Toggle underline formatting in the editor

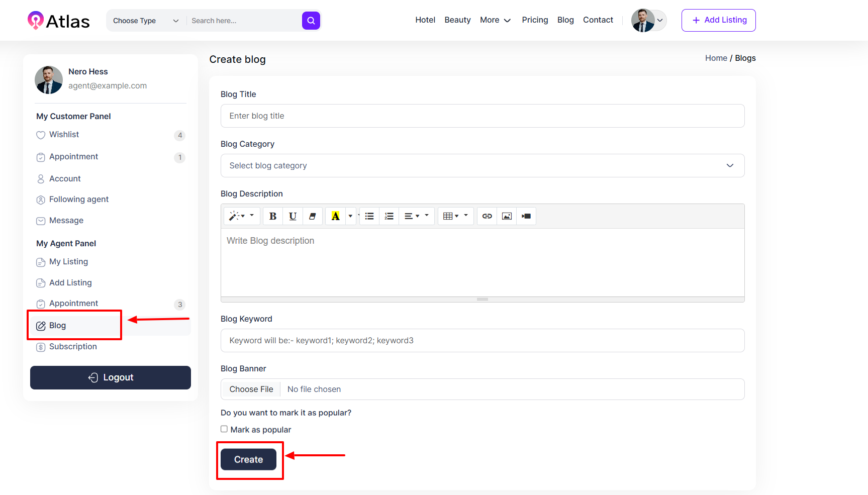293,216
